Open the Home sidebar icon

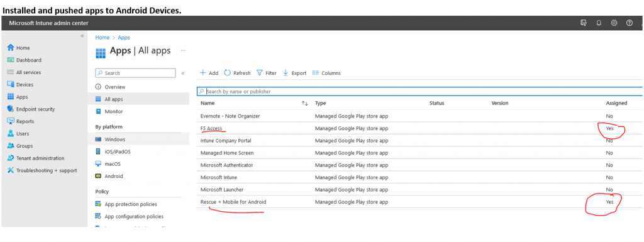11,48
